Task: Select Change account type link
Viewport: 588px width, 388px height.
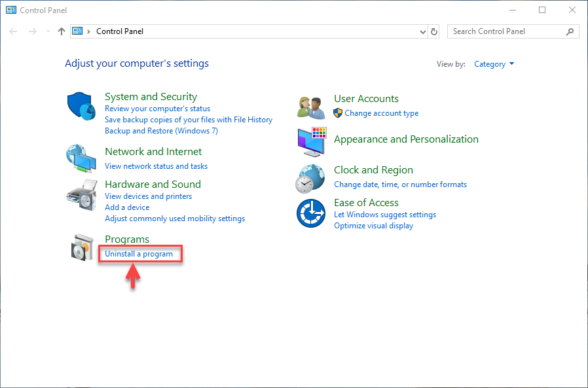Action: tap(381, 113)
